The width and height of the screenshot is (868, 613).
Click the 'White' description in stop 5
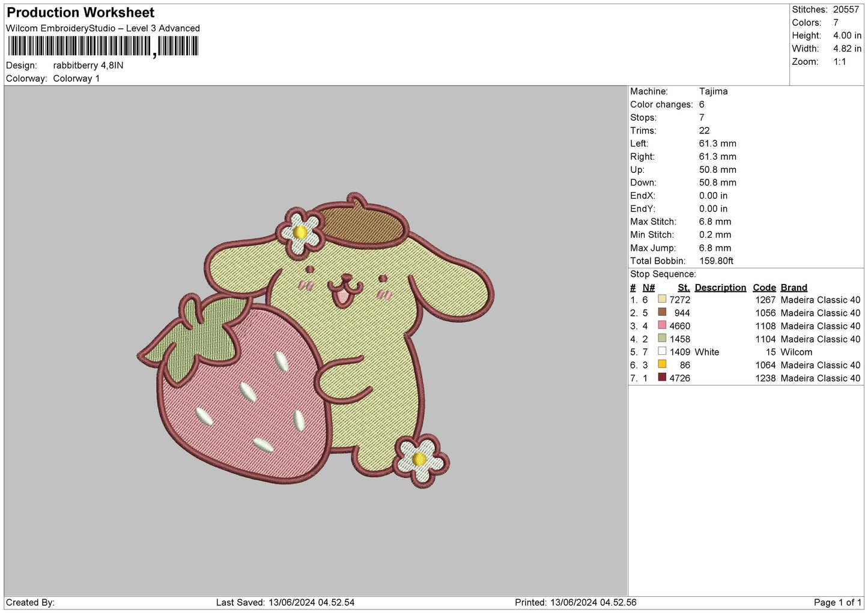[706, 352]
